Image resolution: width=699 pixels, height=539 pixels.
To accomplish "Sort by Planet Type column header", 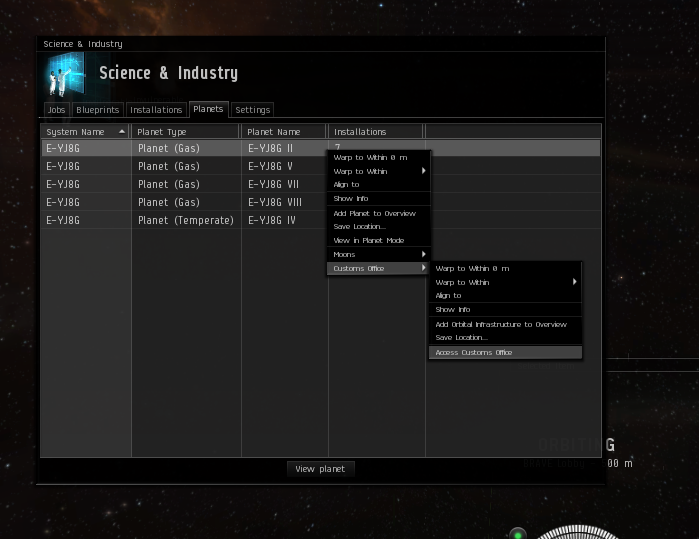I will pyautogui.click(x=185, y=132).
